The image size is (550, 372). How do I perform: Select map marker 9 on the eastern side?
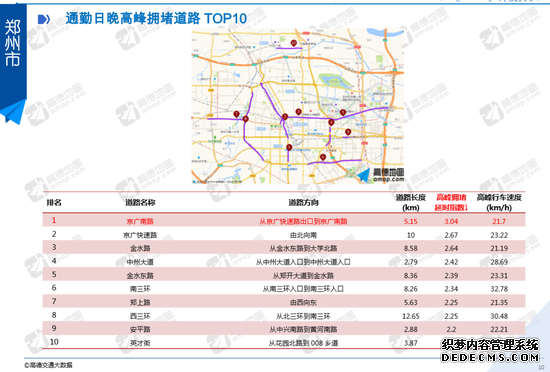[348, 132]
